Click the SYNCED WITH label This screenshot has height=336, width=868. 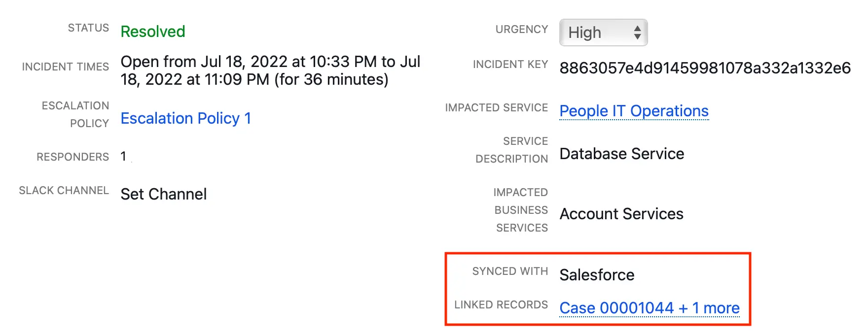[510, 271]
